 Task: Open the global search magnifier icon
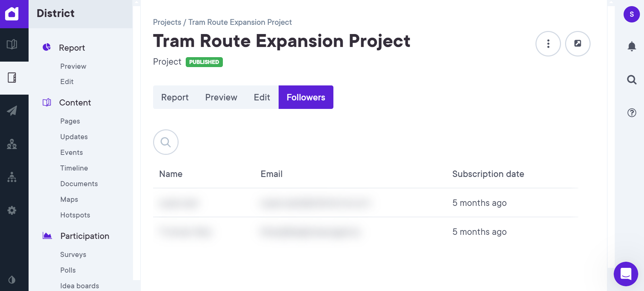coord(631,80)
